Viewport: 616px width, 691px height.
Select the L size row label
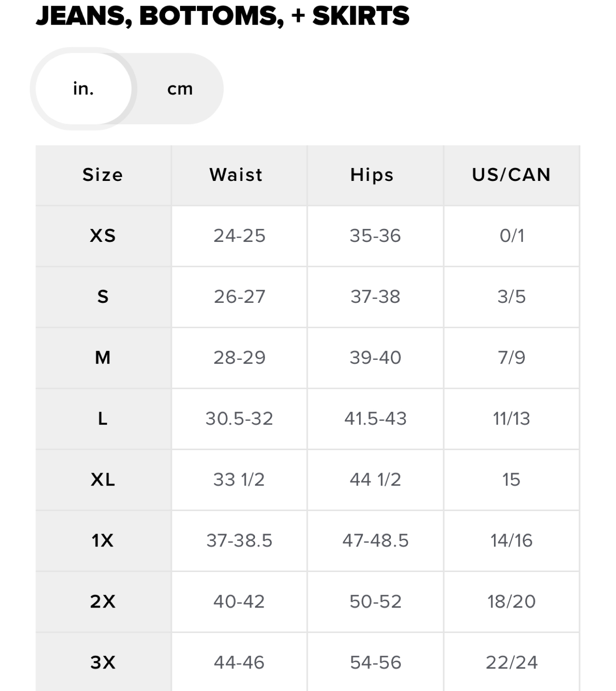[103, 418]
